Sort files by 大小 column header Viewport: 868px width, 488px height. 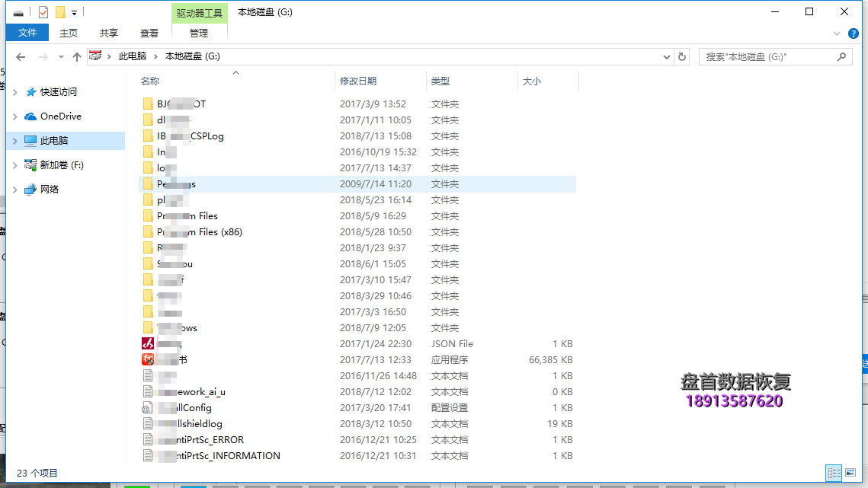(x=531, y=81)
